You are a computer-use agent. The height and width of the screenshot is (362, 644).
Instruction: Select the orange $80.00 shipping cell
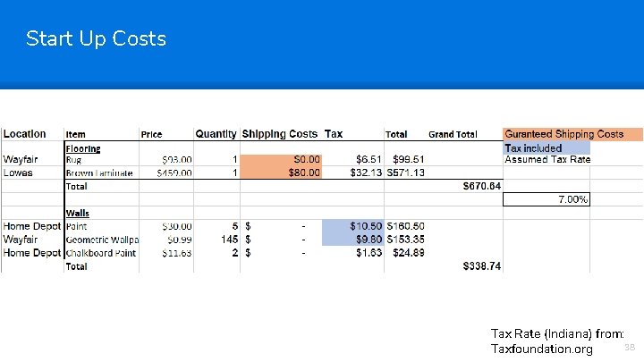tap(280, 173)
